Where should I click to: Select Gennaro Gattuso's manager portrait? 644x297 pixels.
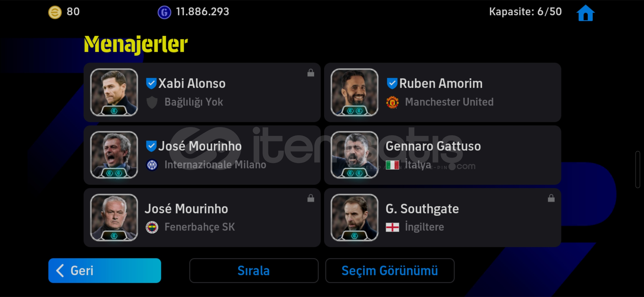[354, 155]
